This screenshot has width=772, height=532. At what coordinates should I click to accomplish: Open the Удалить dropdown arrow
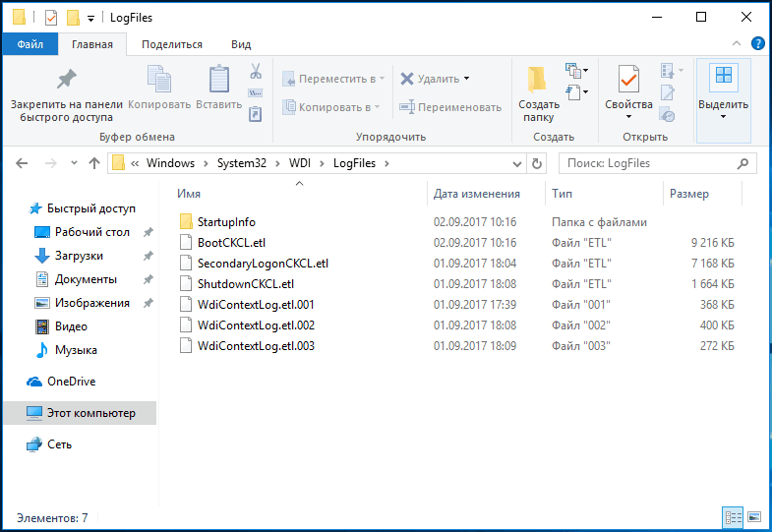click(467, 79)
